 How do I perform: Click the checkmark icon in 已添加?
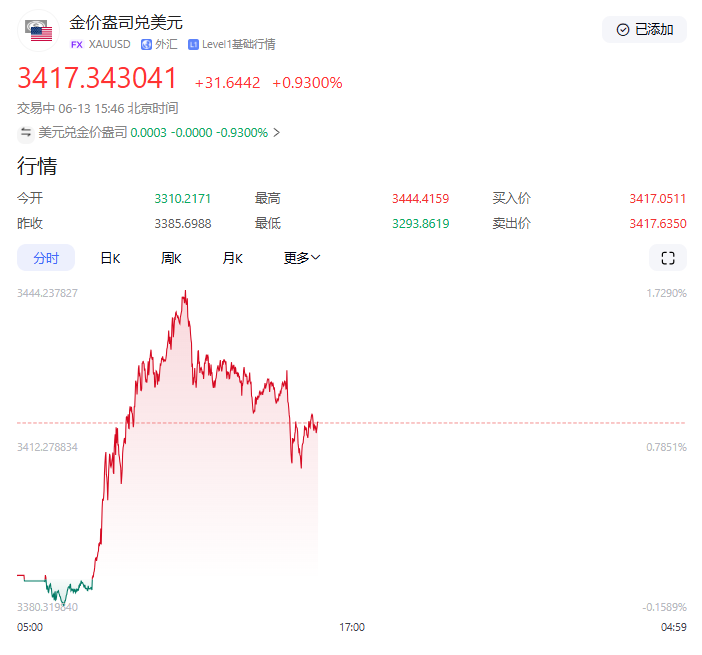[x=623, y=30]
